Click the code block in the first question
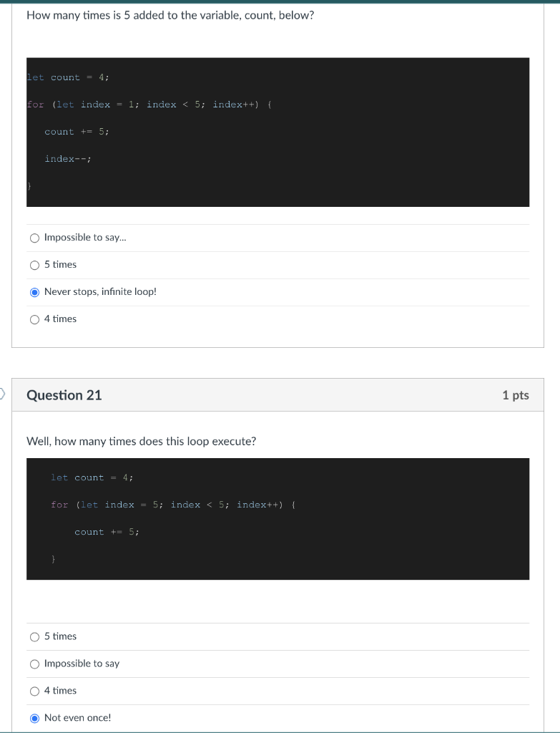 click(277, 131)
